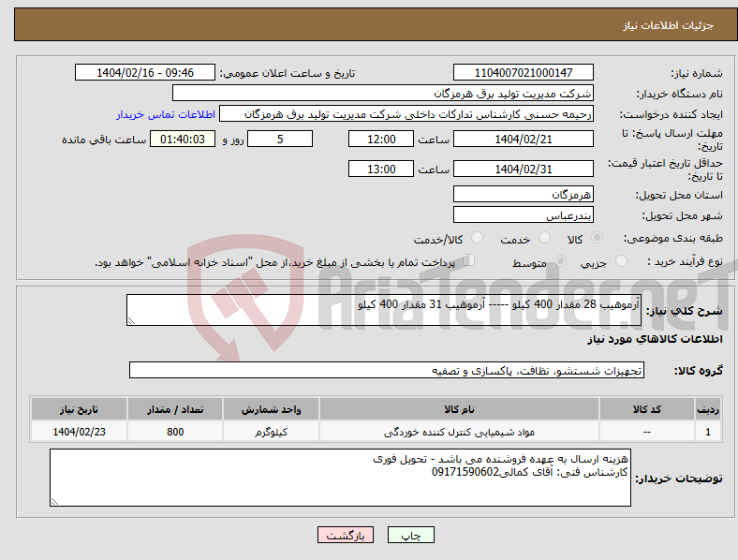Click the نام کالا column header
The width and height of the screenshot is (738, 560).
459,409
